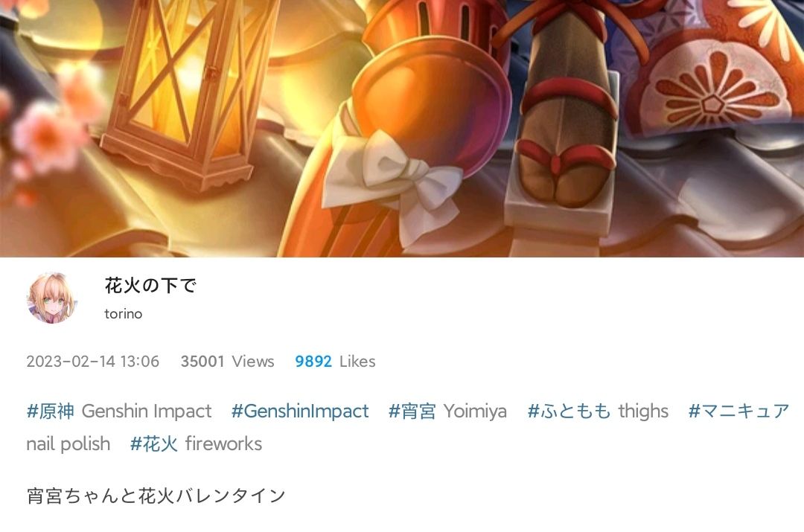The height and width of the screenshot is (532, 804).
Task: Click the fireworks tag translation
Action: point(223,444)
